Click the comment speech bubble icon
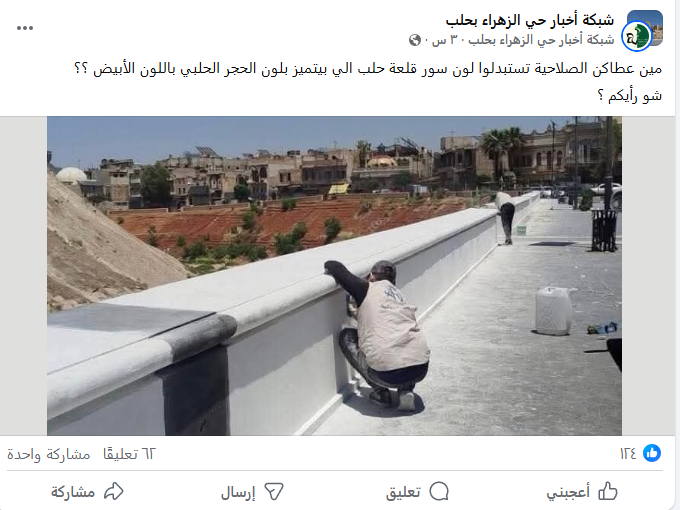This screenshot has width=680, height=510. pos(439,492)
